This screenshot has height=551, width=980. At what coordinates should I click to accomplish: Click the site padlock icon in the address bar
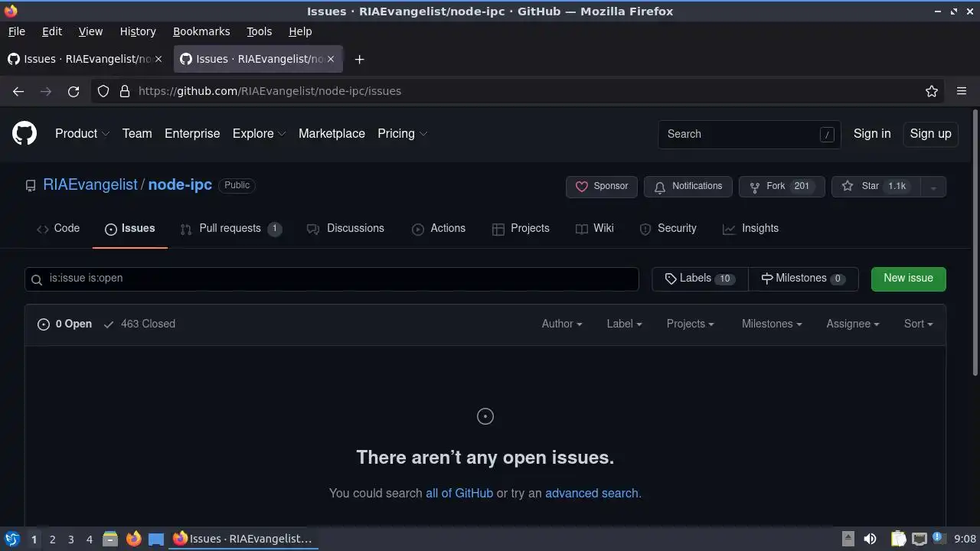125,91
